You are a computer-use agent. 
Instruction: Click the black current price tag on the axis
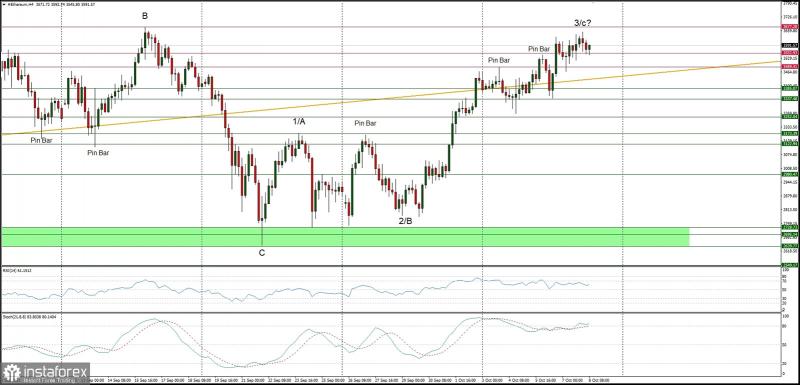tap(790, 45)
